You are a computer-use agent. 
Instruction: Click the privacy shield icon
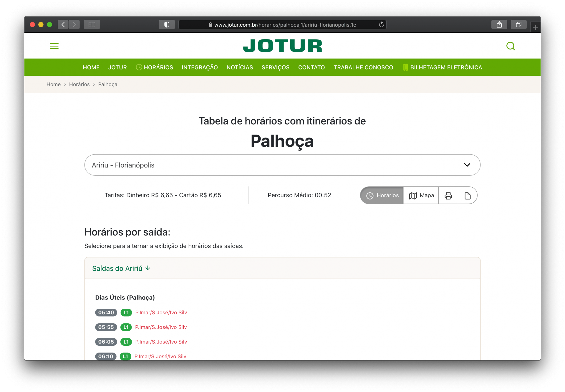[x=167, y=24]
